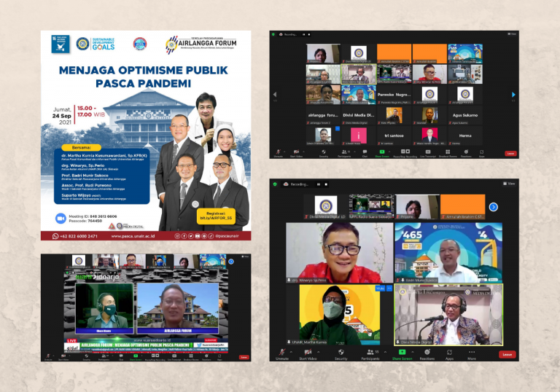Open blue three-dot menu on Martha Kurnia tile
This screenshot has height=392, width=560.
pyautogui.click(x=389, y=288)
